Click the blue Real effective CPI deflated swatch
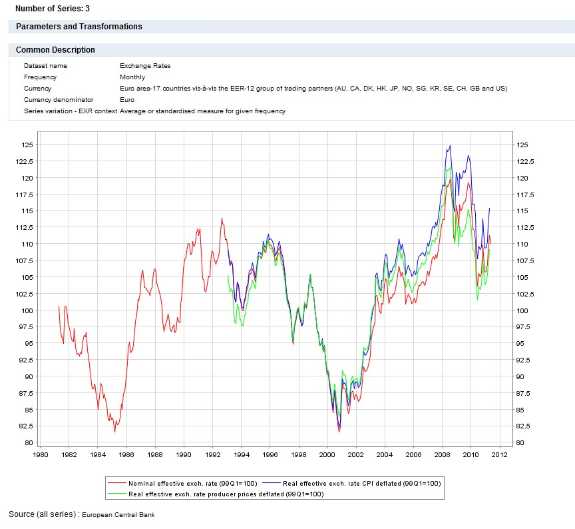 272,483
